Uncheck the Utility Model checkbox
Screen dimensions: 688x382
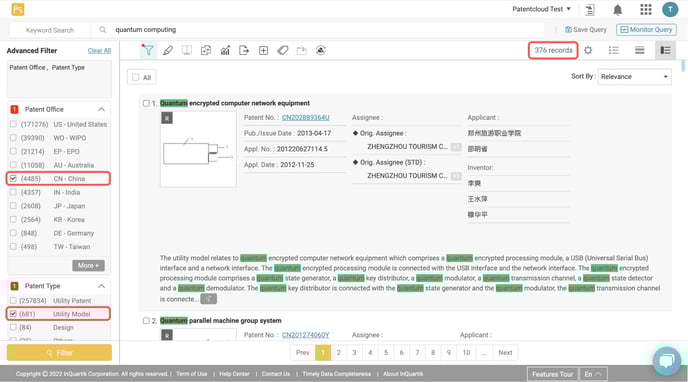tap(13, 314)
